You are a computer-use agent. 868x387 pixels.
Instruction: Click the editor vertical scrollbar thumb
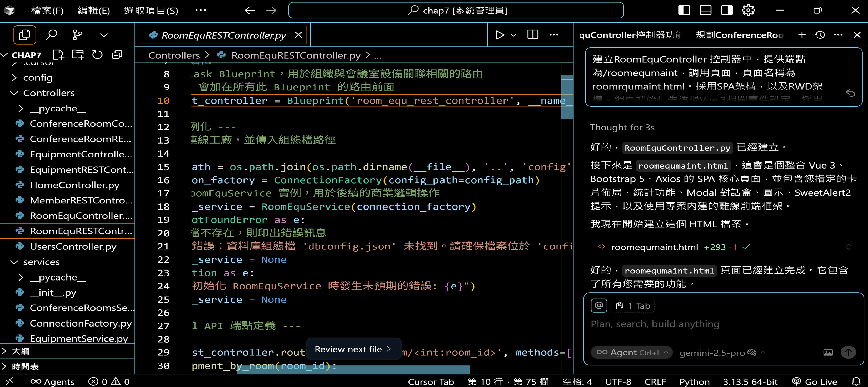(x=567, y=97)
